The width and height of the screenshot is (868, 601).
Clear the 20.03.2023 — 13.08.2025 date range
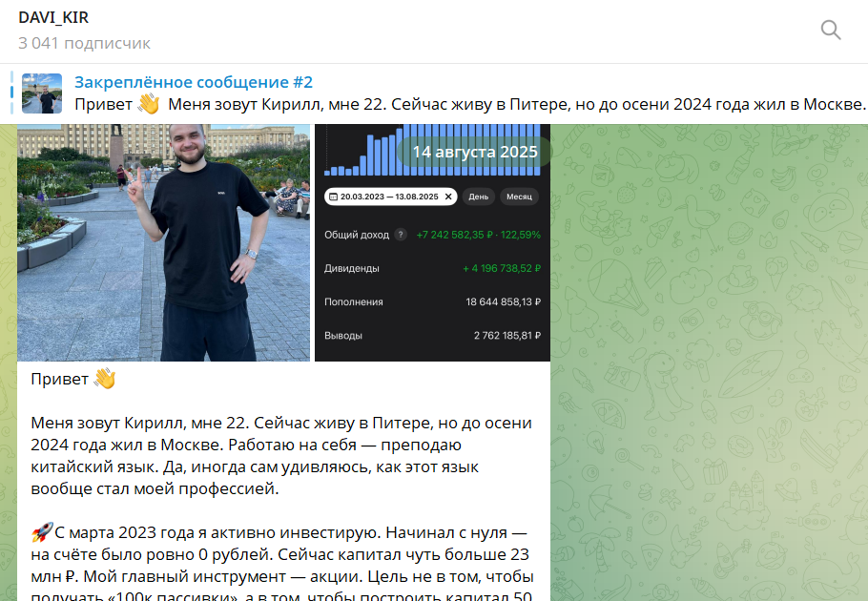click(448, 197)
